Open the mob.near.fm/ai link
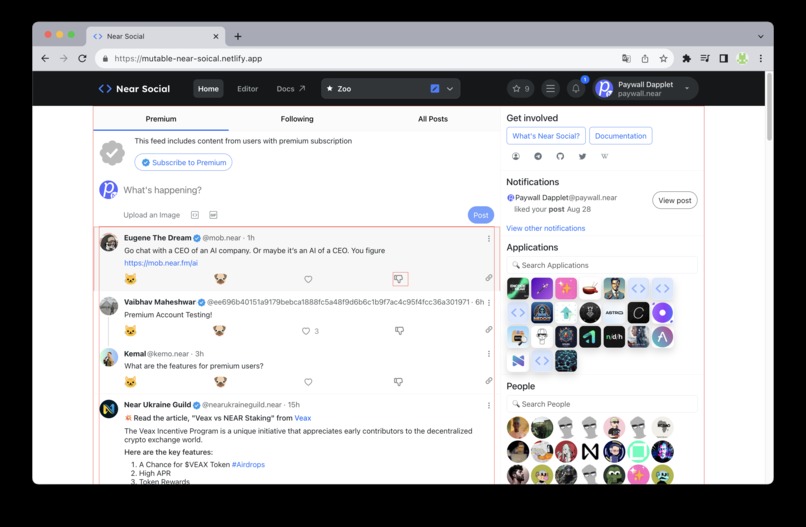806x527 pixels. point(161,263)
